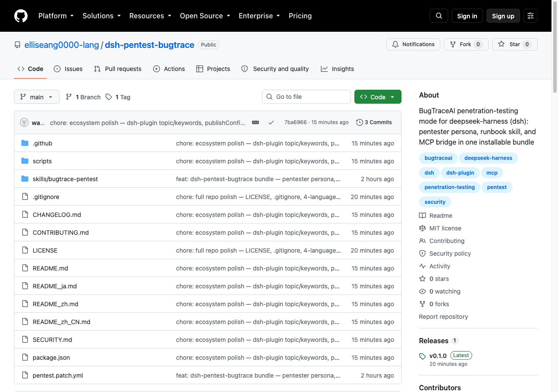Switch to the Issues tab
This screenshot has height=392, width=558.
point(68,69)
